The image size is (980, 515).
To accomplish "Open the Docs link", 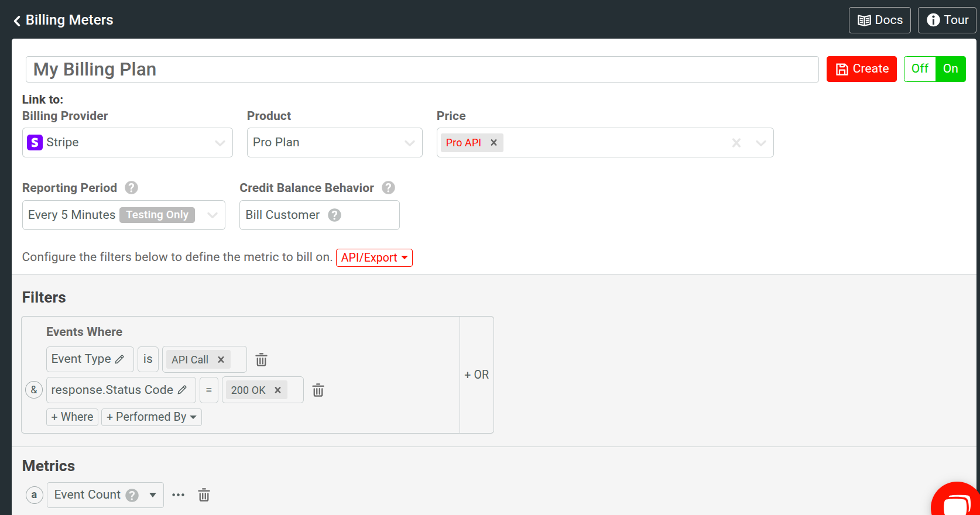I will 879,20.
